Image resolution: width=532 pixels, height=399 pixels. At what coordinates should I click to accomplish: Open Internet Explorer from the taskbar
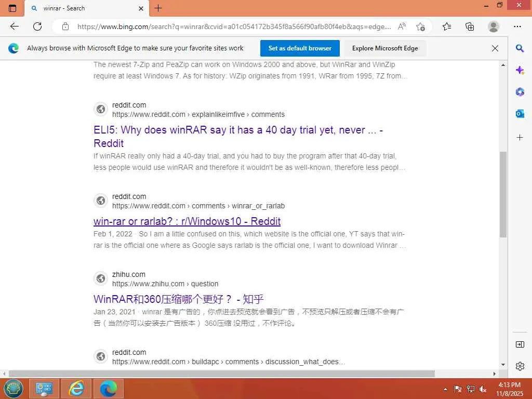76,389
